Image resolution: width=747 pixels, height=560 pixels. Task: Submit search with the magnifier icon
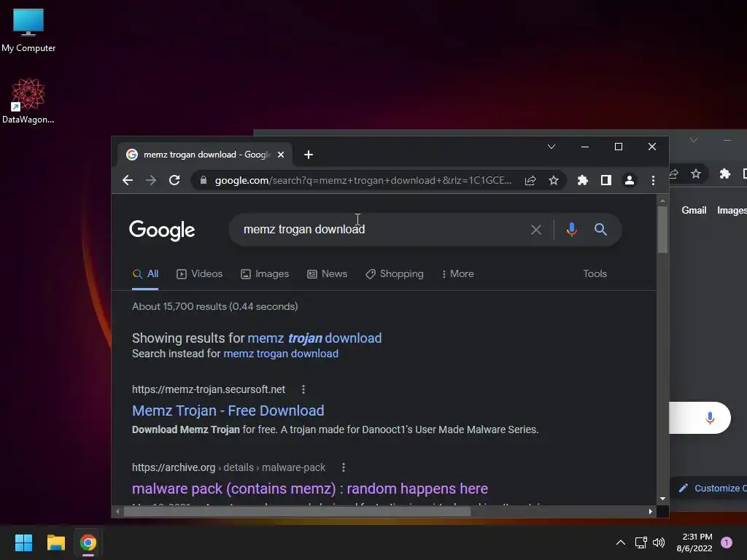pos(600,230)
